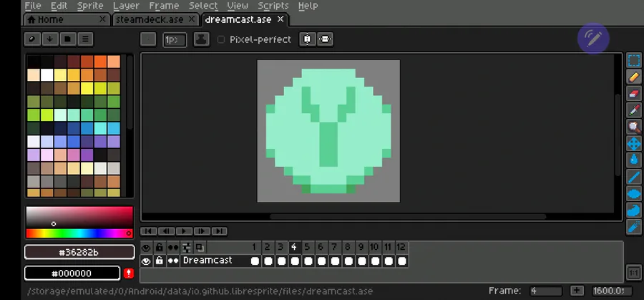Open the brush type selector
644x300 pixels.
point(148,39)
